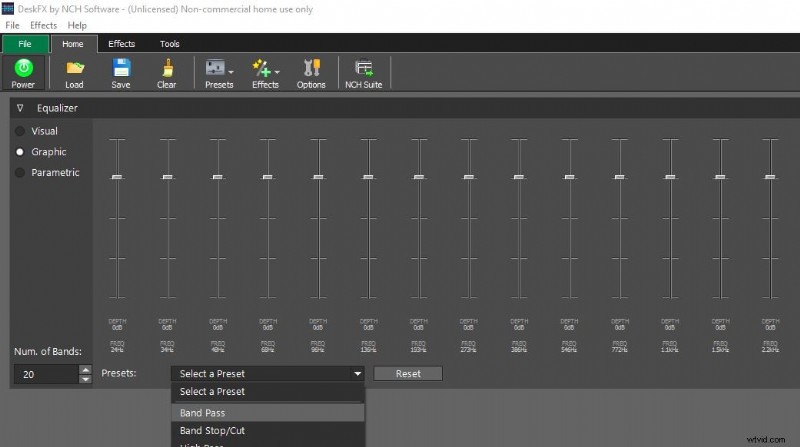Click the Effects magic wand icon
The image size is (800, 447).
pos(261,68)
